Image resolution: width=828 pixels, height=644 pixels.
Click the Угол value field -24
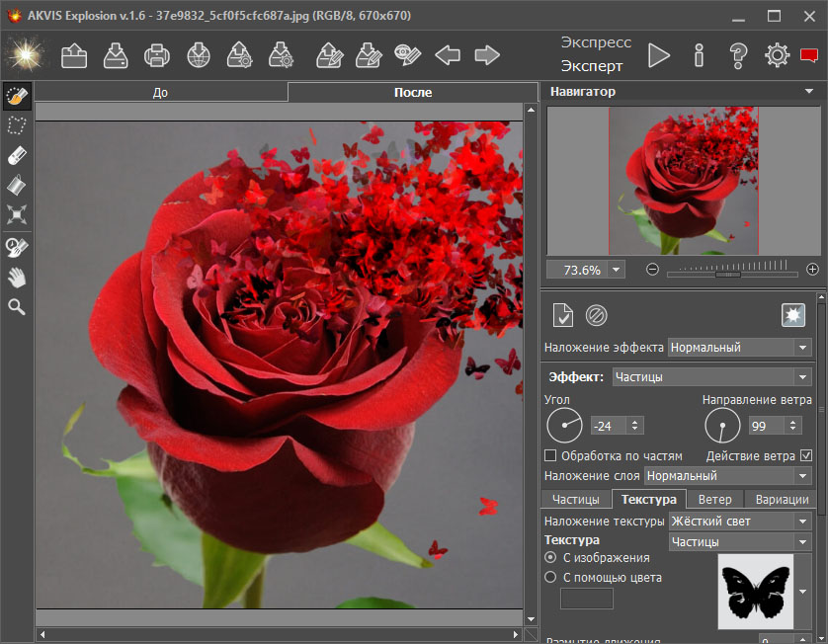(609, 426)
